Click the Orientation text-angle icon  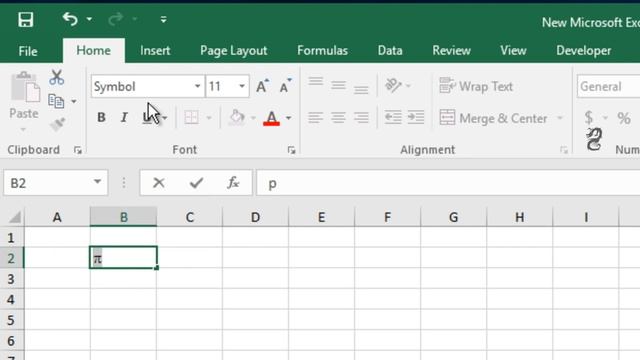coord(393,85)
